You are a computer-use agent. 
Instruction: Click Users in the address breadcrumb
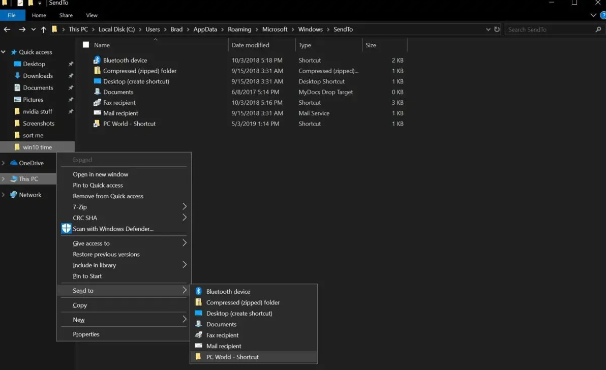(153, 29)
